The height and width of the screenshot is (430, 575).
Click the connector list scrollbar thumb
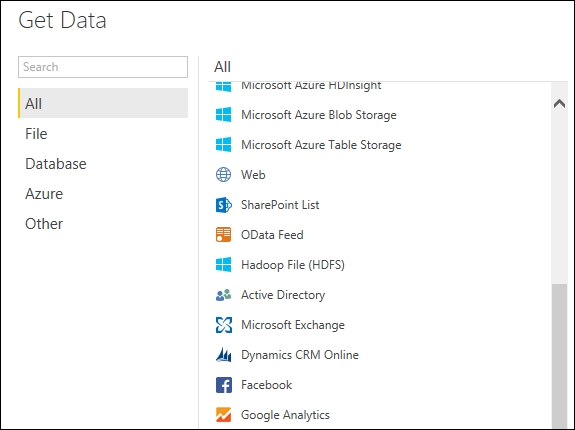point(560,355)
